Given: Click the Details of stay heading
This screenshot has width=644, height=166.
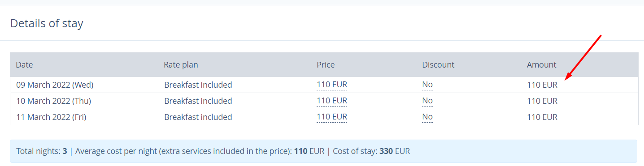Looking at the screenshot, I should click(47, 23).
